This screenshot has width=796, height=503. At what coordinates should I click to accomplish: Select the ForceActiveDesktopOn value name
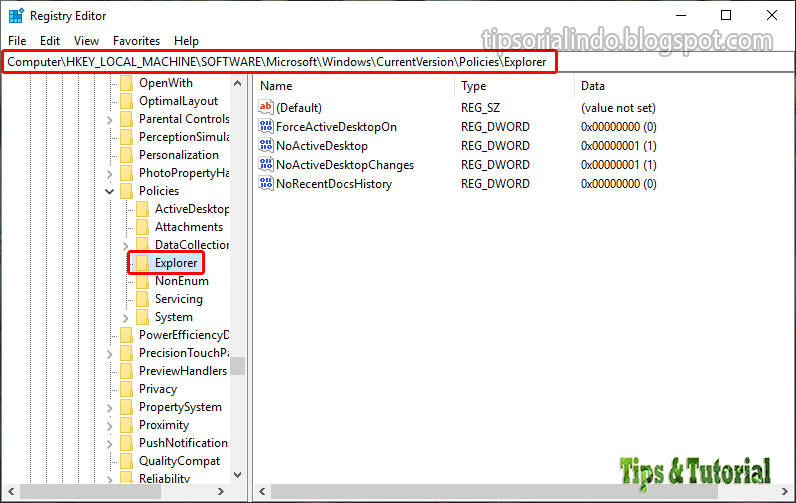336,126
